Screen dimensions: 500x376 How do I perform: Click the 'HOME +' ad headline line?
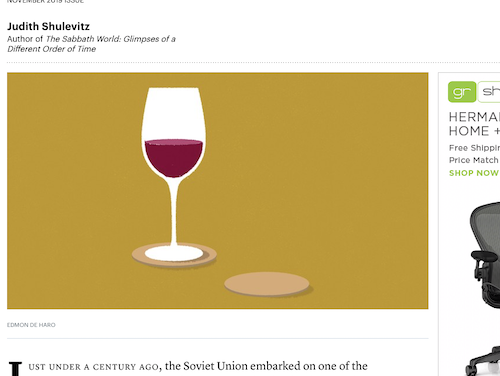click(474, 131)
